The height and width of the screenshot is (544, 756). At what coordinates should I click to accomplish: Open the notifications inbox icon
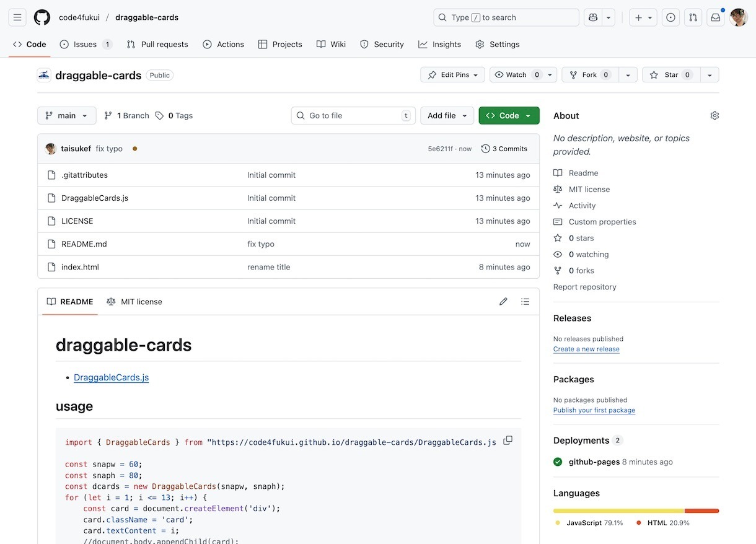(716, 17)
